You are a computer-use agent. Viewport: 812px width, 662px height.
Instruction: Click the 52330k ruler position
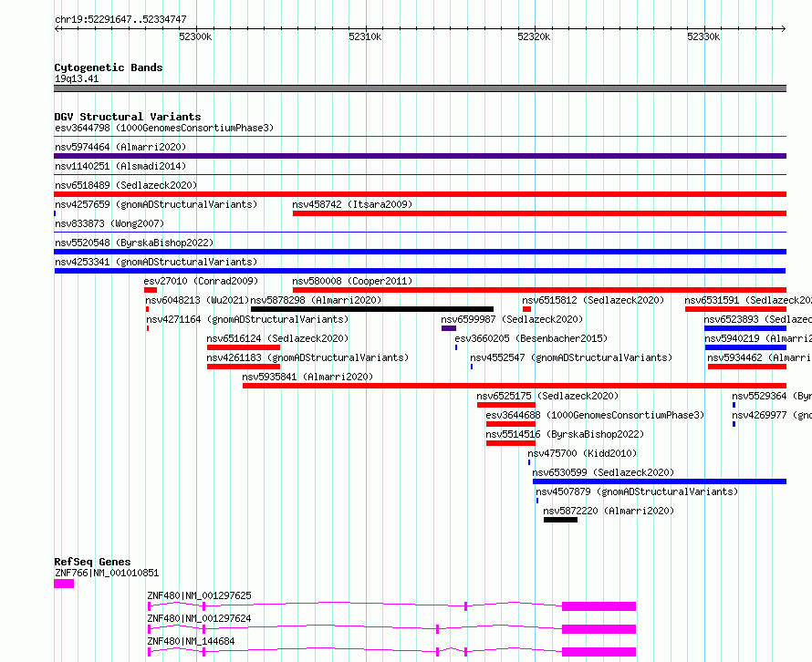pyautogui.click(x=703, y=36)
